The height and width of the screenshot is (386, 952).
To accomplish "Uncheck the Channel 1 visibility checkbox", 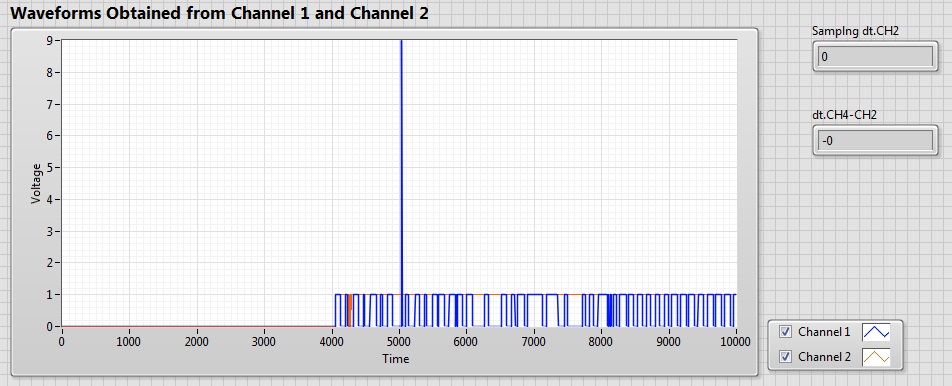I will (x=786, y=331).
